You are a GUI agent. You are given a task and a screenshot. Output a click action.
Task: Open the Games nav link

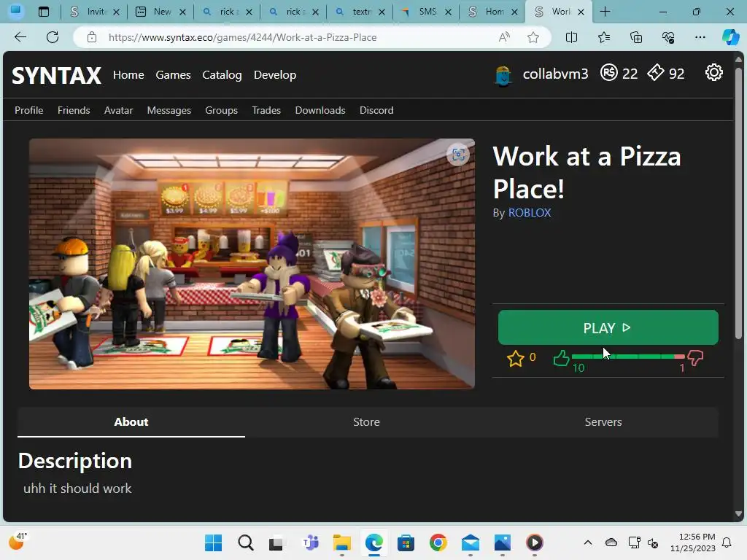tap(173, 75)
